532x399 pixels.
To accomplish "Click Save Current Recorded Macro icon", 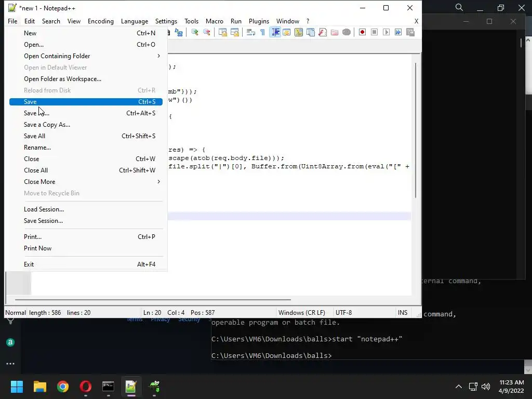I will click(x=410, y=32).
